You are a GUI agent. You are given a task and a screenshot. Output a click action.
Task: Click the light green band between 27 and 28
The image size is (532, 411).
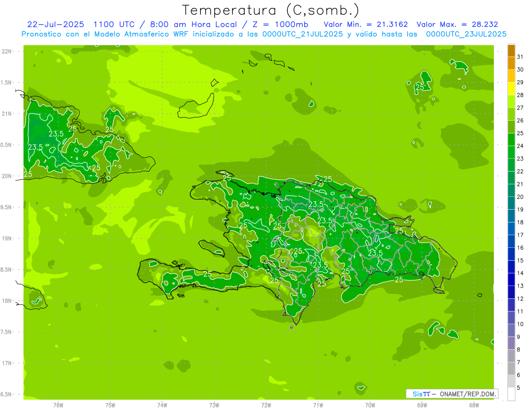point(511,102)
